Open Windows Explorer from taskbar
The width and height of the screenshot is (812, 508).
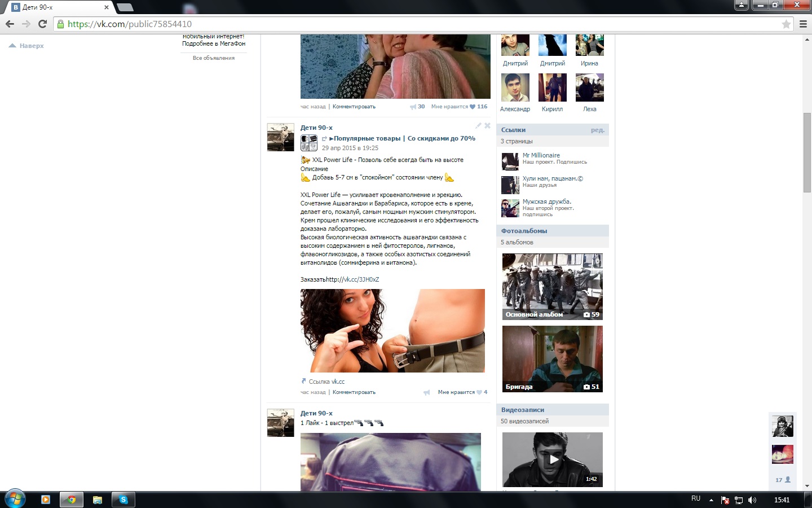point(98,500)
